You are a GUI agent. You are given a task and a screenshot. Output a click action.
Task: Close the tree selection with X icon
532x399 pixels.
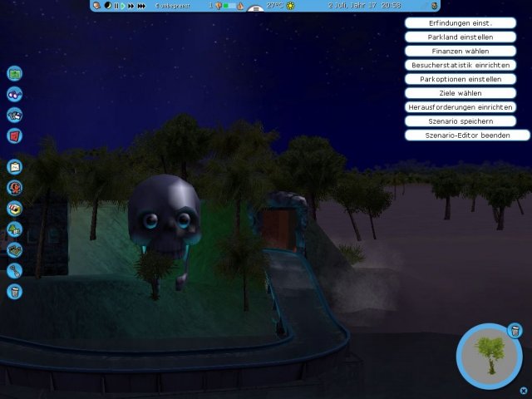click(x=523, y=391)
